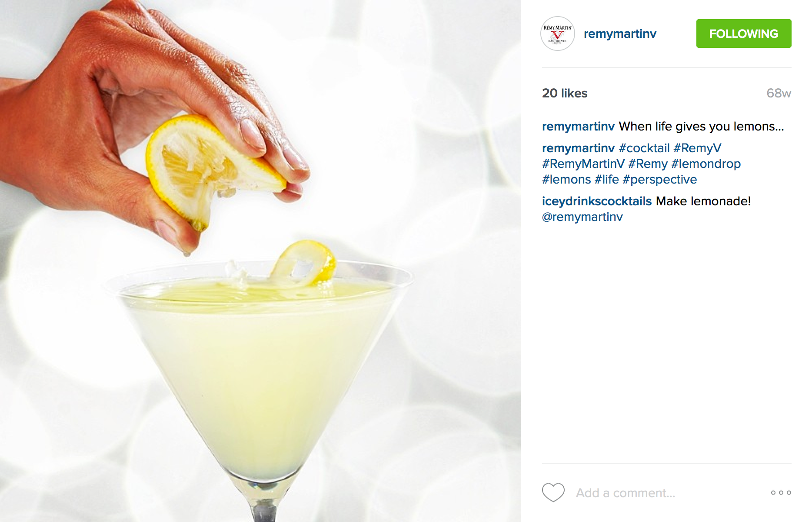
Task: Open the #lemondrop hashtag
Action: [x=706, y=164]
